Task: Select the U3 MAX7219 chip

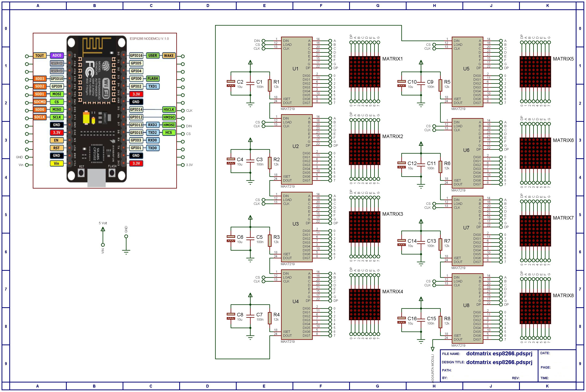Action: [x=297, y=227]
